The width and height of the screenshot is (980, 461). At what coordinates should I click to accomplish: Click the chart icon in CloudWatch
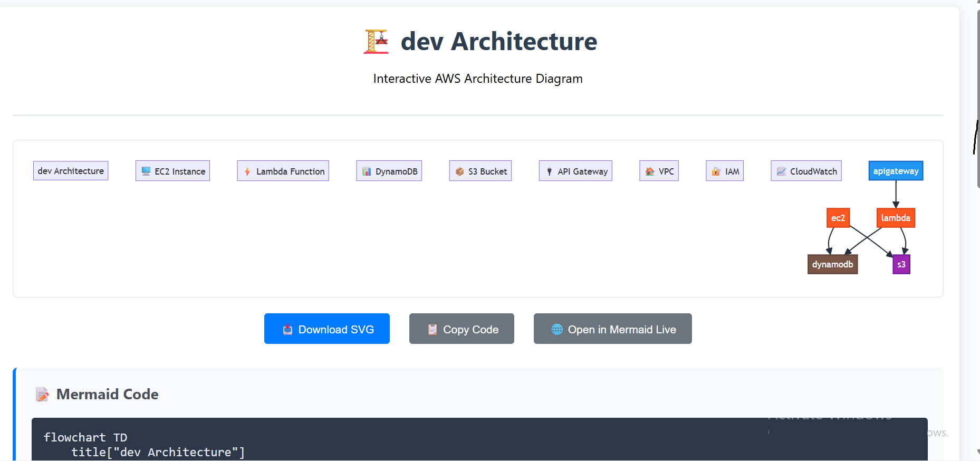(781, 171)
